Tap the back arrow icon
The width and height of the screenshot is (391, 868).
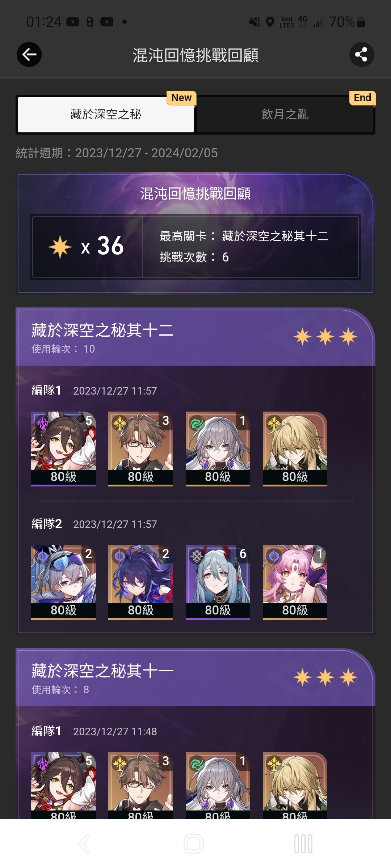[x=29, y=55]
